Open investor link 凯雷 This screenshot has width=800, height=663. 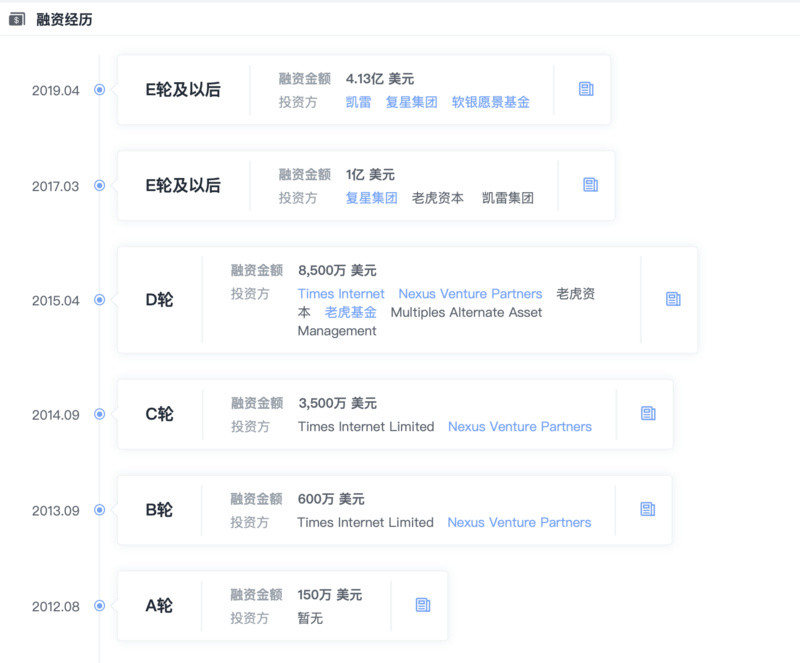358,103
